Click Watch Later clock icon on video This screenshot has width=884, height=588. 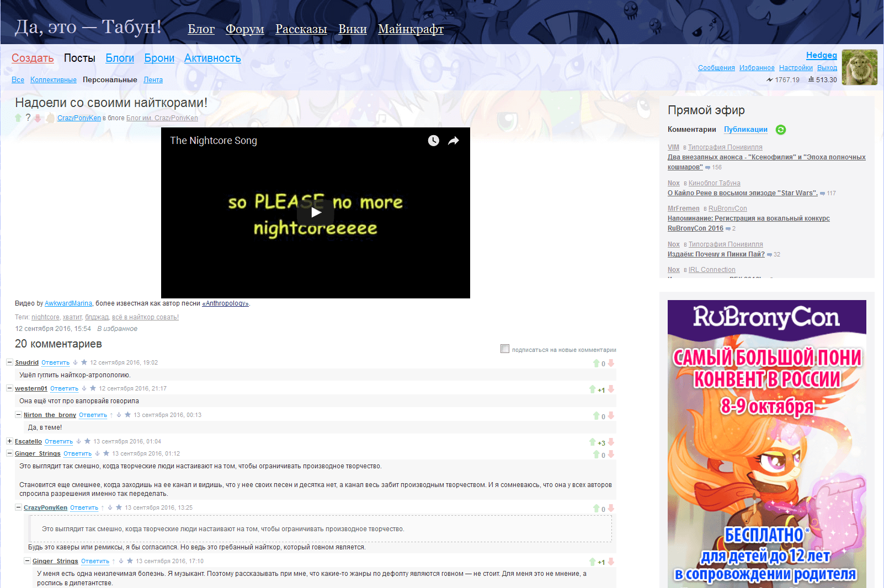click(434, 141)
